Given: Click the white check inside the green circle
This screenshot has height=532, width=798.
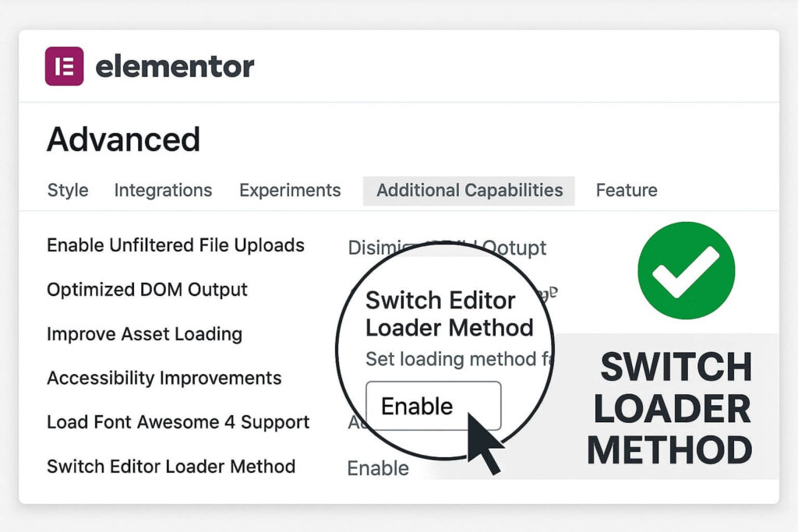Looking at the screenshot, I should coord(685,270).
